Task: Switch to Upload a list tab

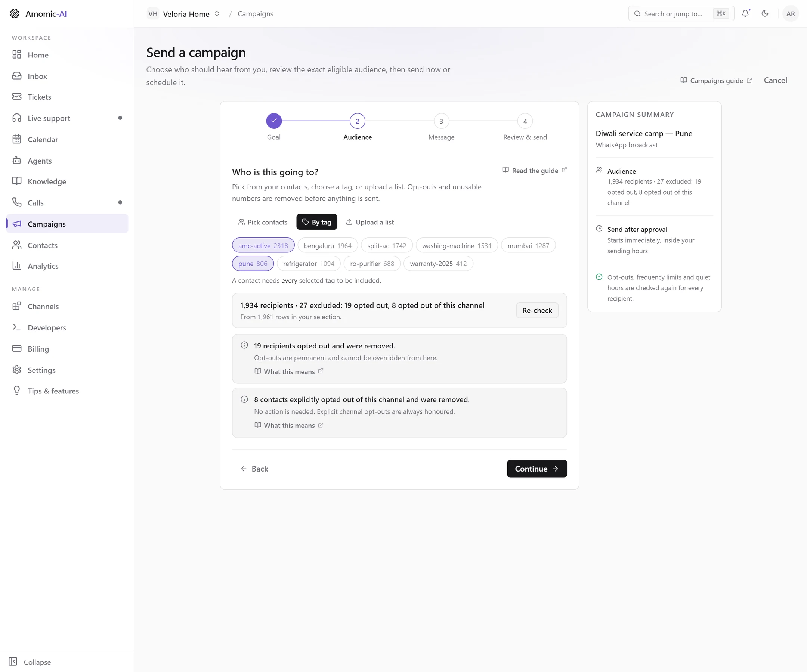Action: click(370, 222)
